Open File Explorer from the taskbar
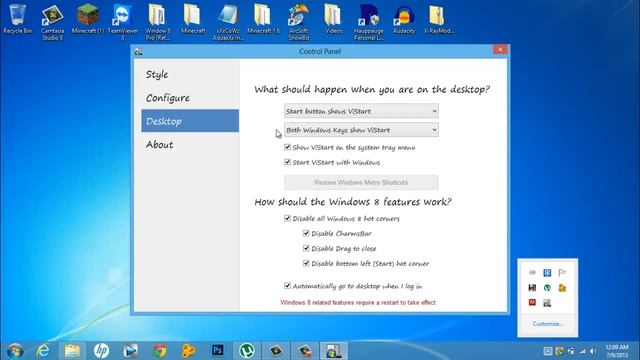Viewport: 640px width, 360px height. [x=72, y=351]
